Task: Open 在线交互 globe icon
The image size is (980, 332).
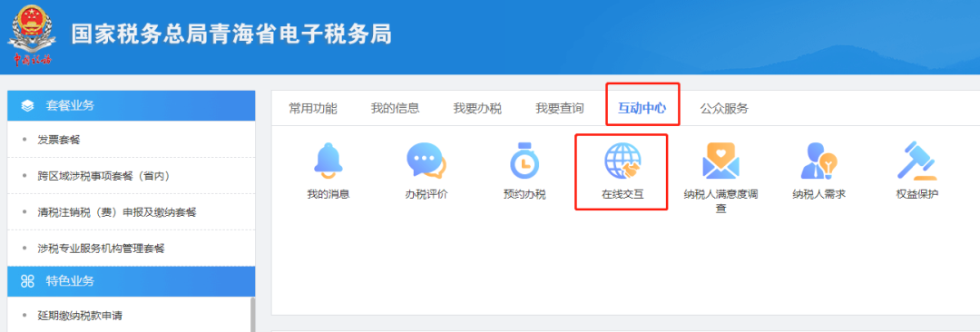Action: tap(622, 161)
